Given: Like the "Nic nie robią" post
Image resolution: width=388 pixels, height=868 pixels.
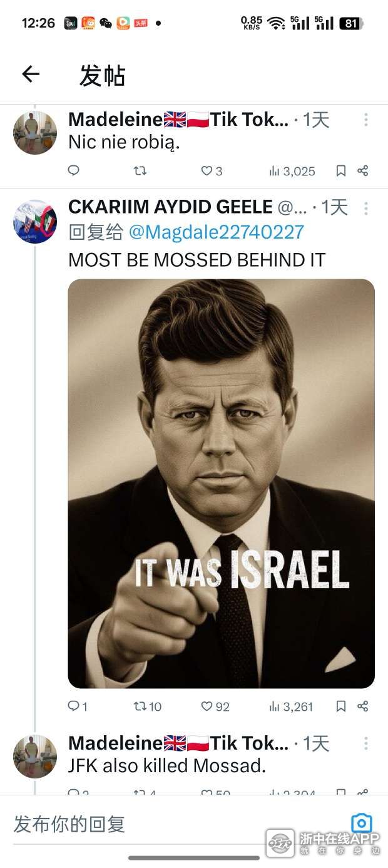Looking at the screenshot, I should coord(207,170).
